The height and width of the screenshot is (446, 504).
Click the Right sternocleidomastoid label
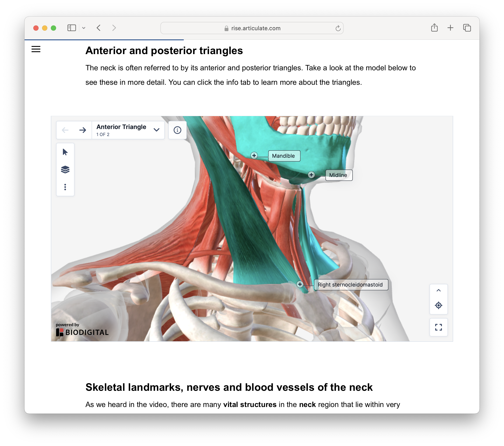(351, 285)
